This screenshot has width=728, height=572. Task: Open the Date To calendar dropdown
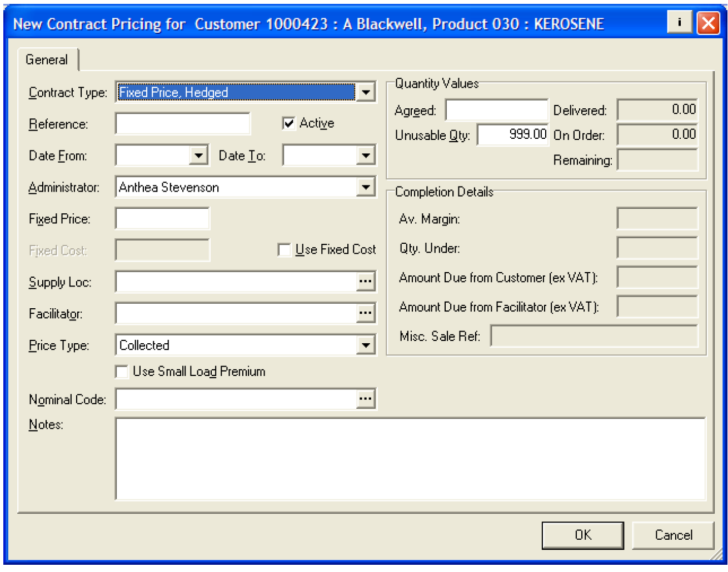point(365,155)
